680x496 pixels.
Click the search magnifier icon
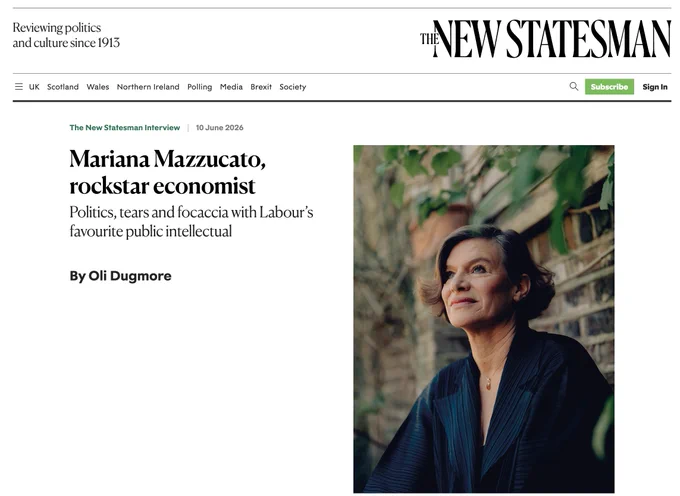[x=574, y=86]
